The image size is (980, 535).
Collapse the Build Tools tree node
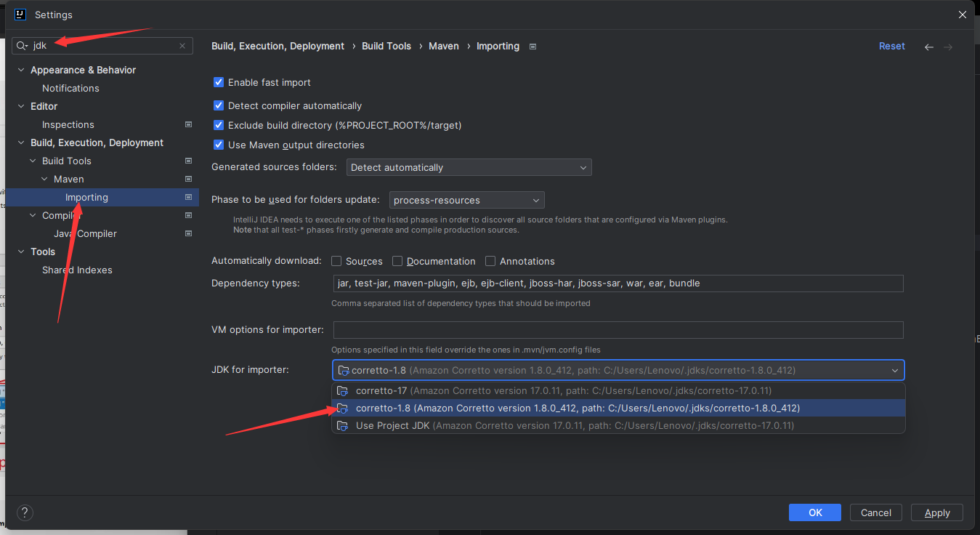point(33,161)
